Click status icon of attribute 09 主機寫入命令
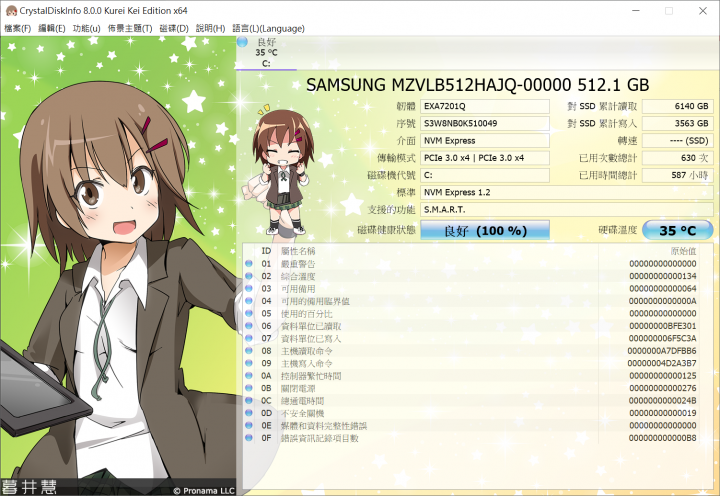720x496 pixels. point(249,363)
